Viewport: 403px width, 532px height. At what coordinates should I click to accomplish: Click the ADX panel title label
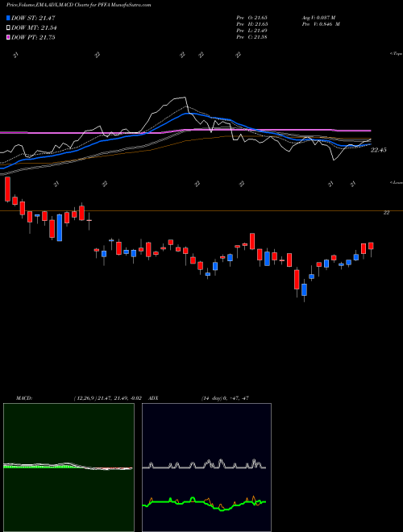tap(154, 398)
